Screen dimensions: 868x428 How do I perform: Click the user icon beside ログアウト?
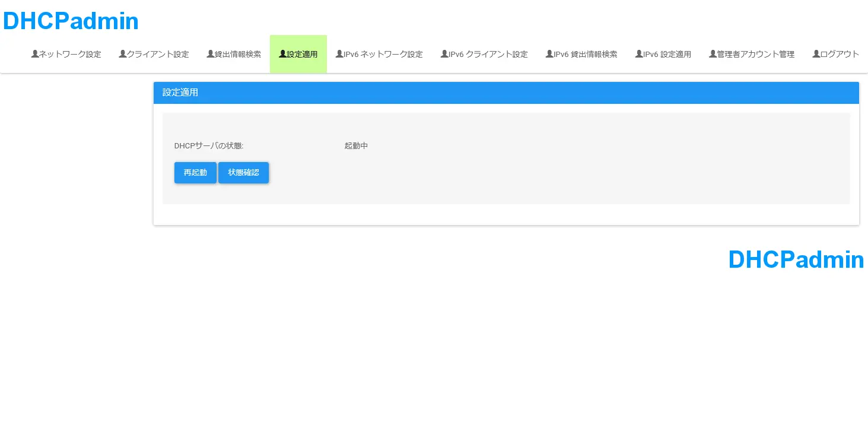pyautogui.click(x=816, y=54)
